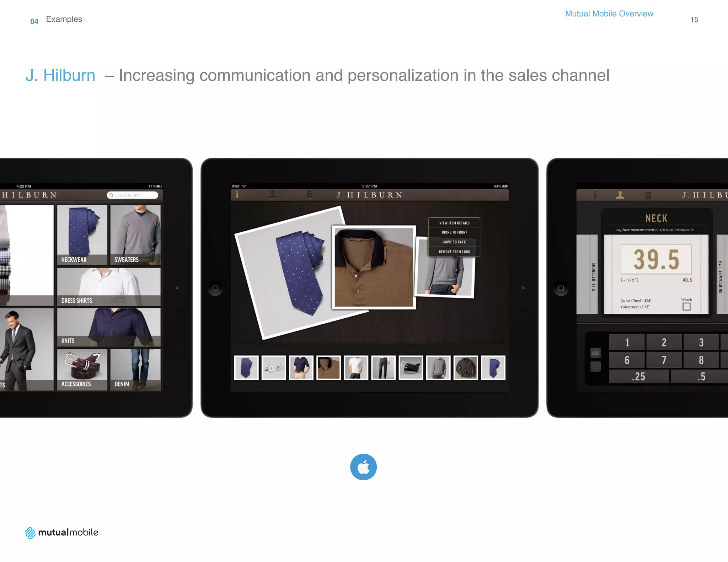Image resolution: width=728 pixels, height=562 pixels.
Task: Open the Knits category tile
Action: 109,327
